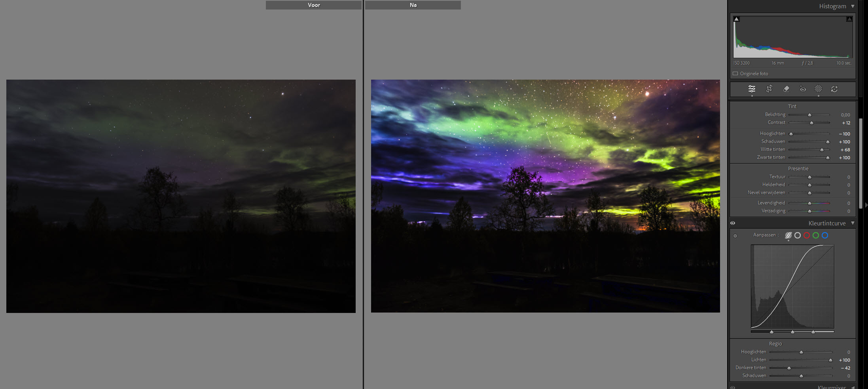Select the parametric curve icon
This screenshot has height=389, width=868.
point(788,235)
